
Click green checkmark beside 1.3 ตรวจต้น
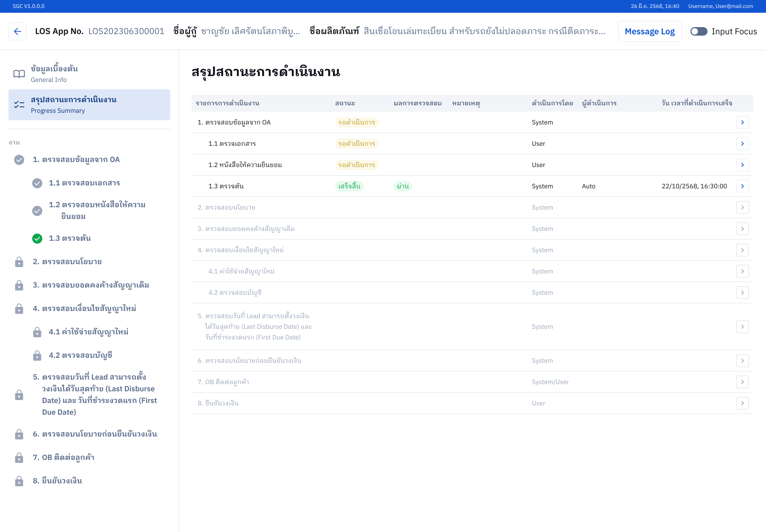(37, 238)
